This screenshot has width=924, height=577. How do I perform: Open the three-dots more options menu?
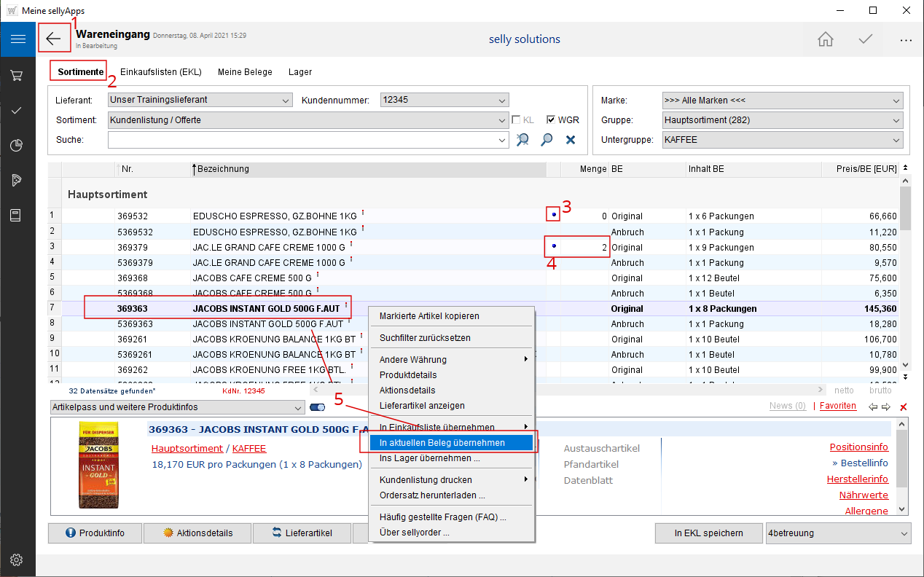[906, 40]
